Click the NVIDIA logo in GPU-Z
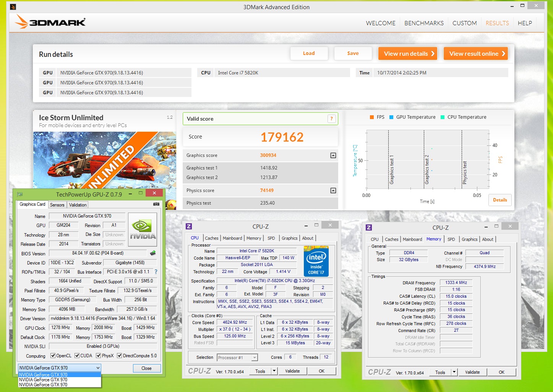The image size is (553, 392). 143,229
